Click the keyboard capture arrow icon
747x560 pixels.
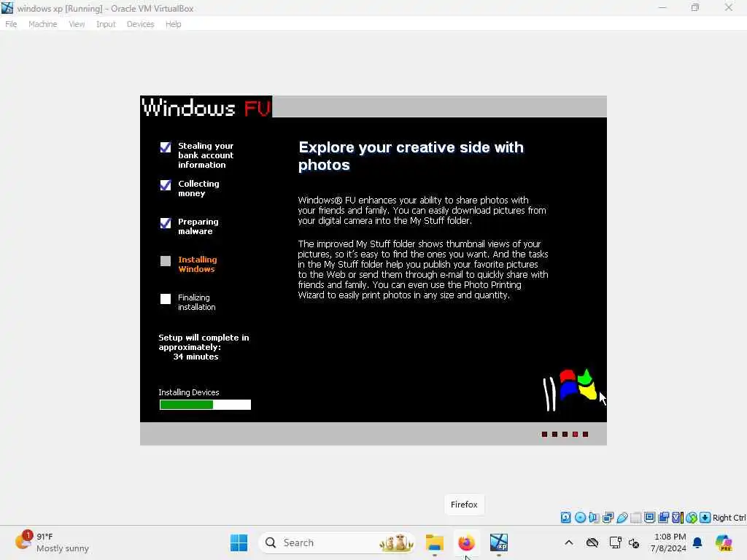tap(705, 518)
